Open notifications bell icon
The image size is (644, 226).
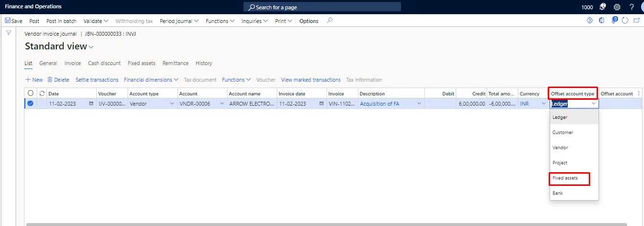(x=603, y=7)
